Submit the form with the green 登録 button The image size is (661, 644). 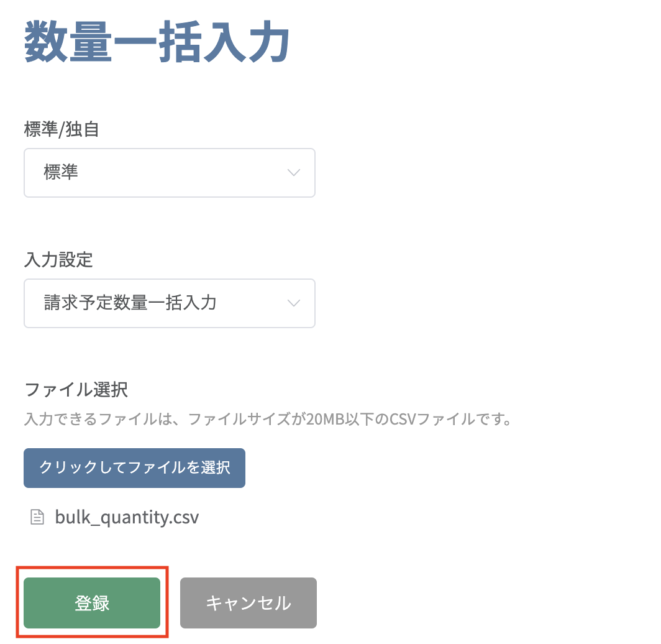click(x=92, y=603)
